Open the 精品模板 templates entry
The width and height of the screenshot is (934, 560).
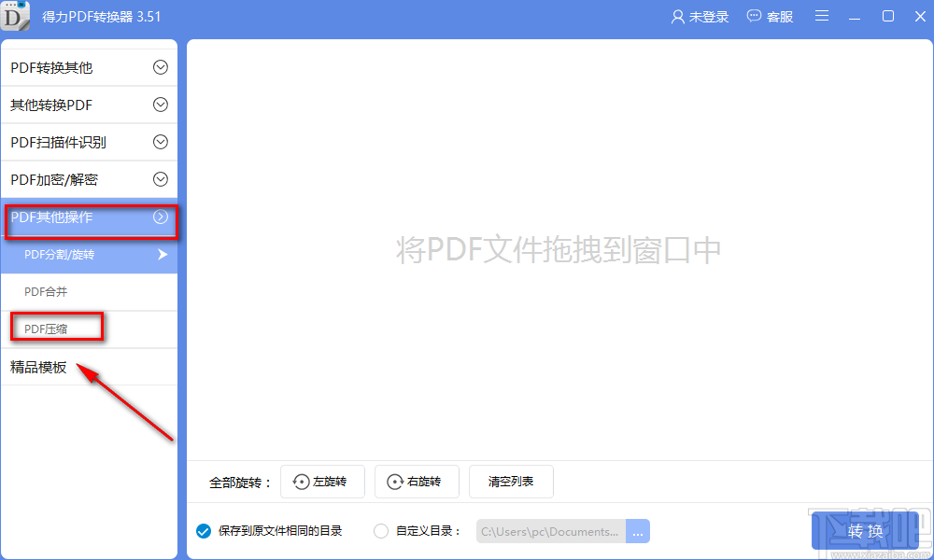pyautogui.click(x=90, y=367)
